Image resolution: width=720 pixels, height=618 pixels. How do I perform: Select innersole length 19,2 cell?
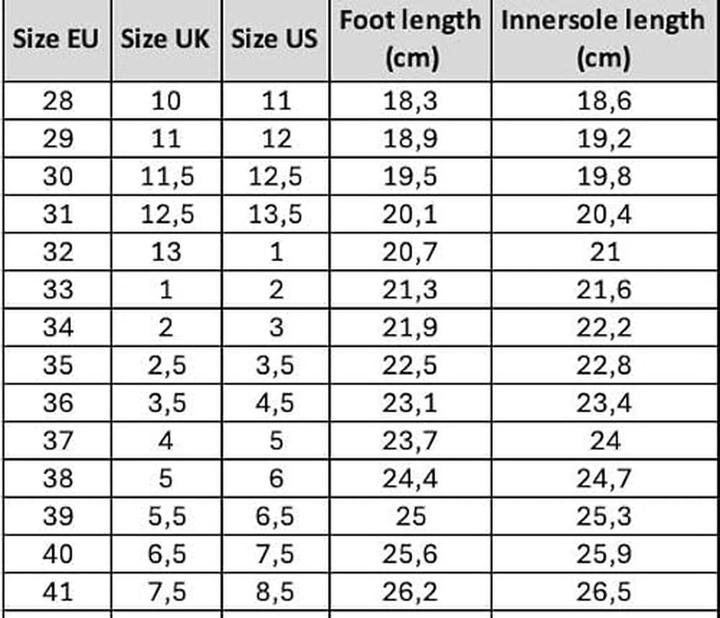click(602, 140)
